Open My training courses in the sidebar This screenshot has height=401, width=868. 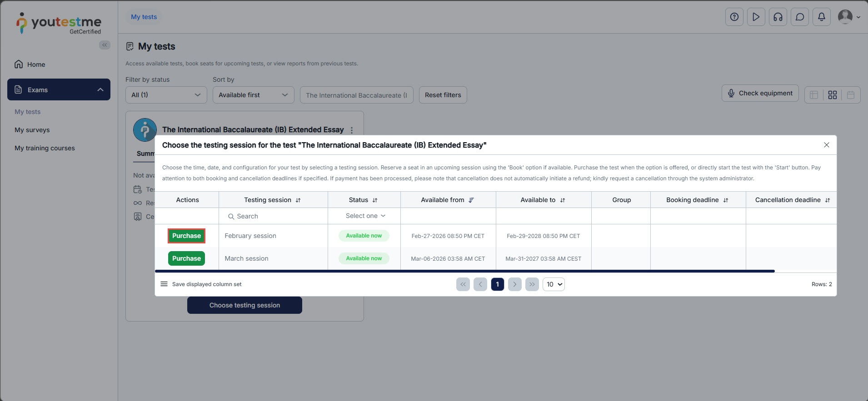[45, 148]
